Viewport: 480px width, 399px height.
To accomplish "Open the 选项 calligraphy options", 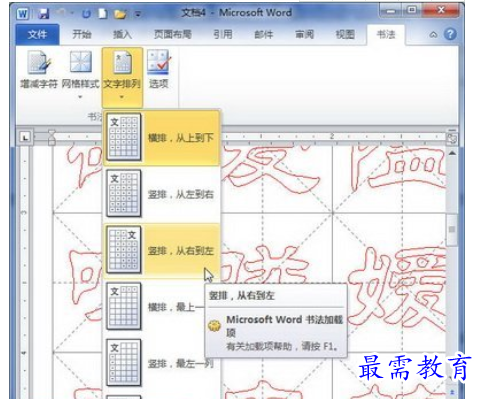I will click(159, 69).
